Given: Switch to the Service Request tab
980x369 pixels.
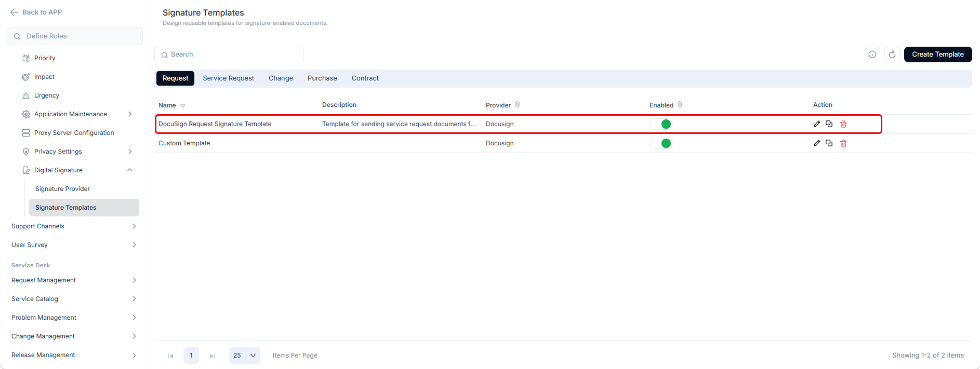Looking at the screenshot, I should point(229,78).
